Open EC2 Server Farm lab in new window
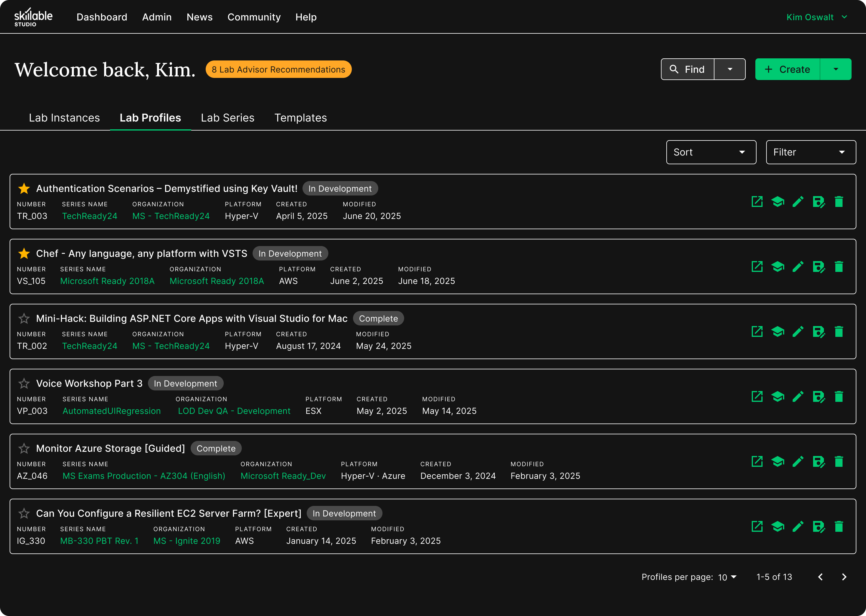The height and width of the screenshot is (616, 866). click(x=757, y=526)
